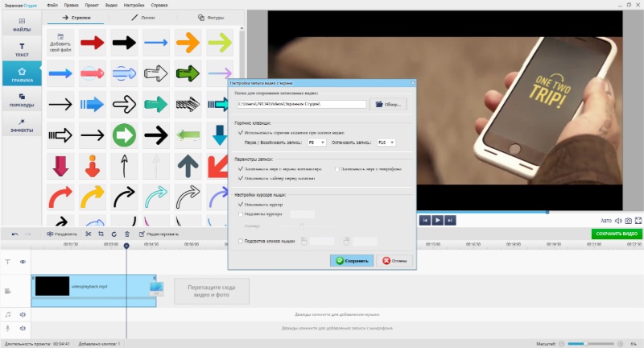644x348 pixels.
Task: Click the rotate icon in timeline toolbar
Action: [x=114, y=234]
